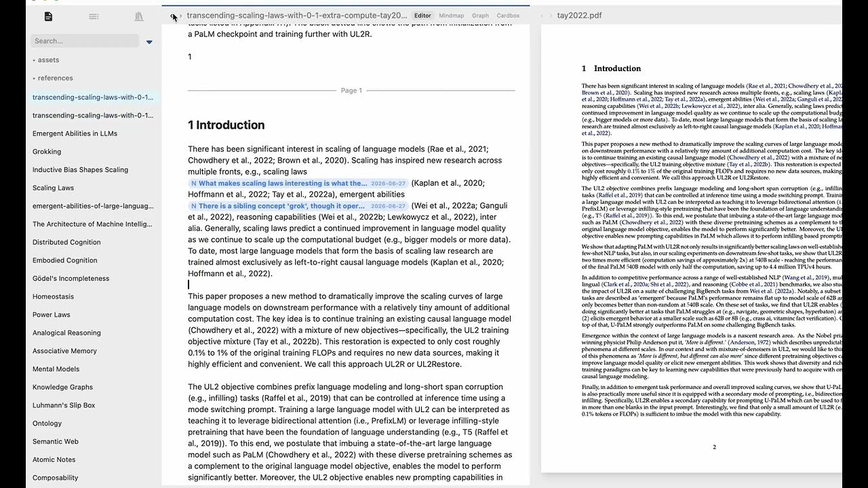Image resolution: width=868 pixels, height=488 pixels.
Task: Focus the Search input field
Action: pos(85,41)
